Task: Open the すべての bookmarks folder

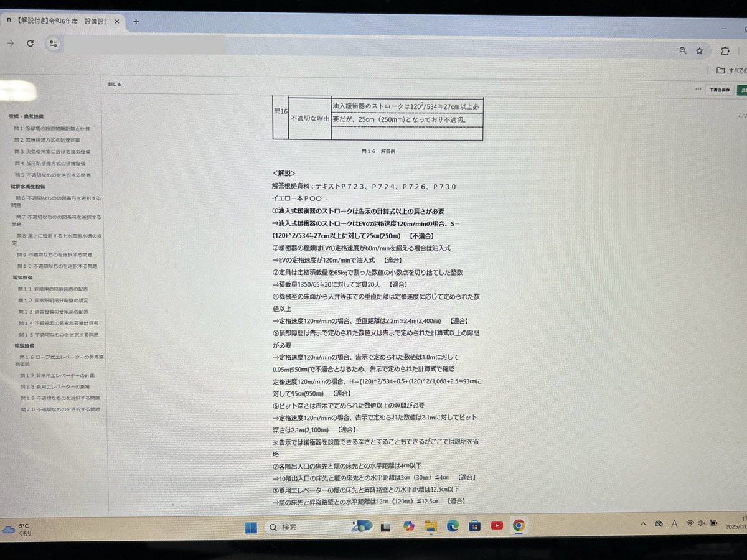Action: [x=731, y=70]
